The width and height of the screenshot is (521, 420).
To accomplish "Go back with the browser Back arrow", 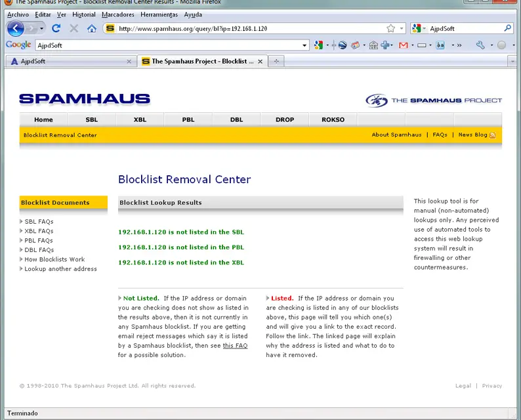I will [15, 29].
